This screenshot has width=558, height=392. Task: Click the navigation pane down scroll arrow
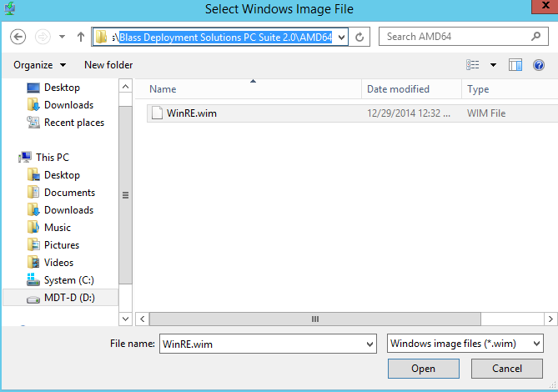pos(125,319)
